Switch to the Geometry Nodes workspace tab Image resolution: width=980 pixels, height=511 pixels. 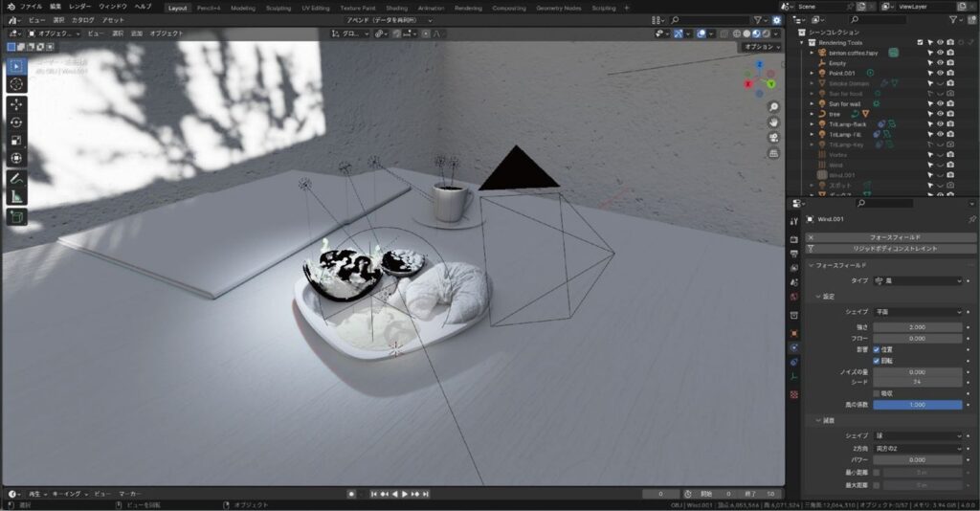coord(559,8)
